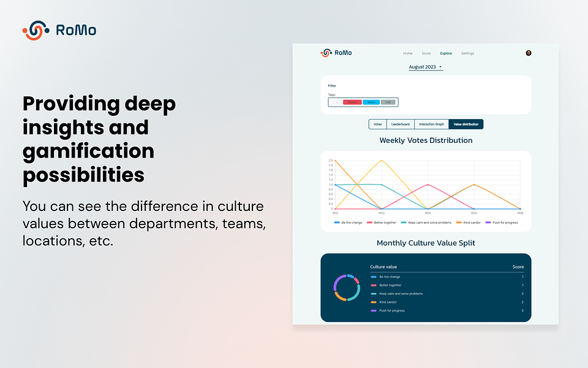The width and height of the screenshot is (588, 368).
Task: Open the small grey tag selector in the Tags box
Action: [x=336, y=102]
